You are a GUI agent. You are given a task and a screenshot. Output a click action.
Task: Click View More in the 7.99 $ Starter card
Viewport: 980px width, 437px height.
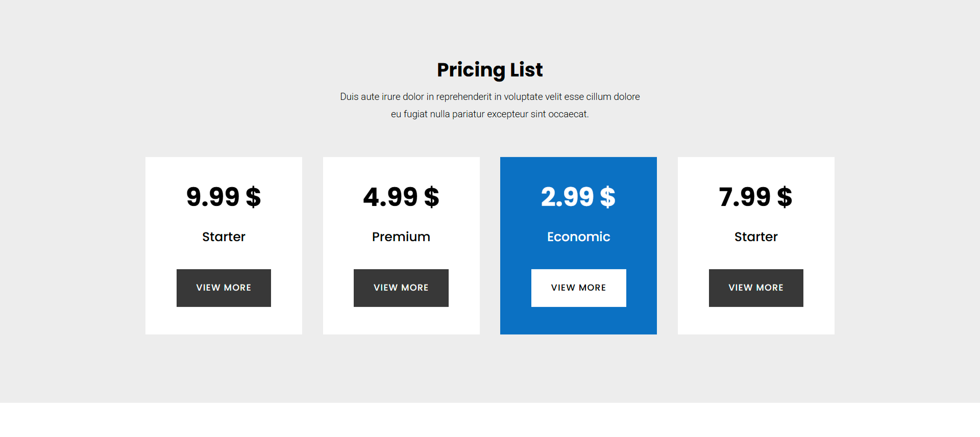(755, 288)
